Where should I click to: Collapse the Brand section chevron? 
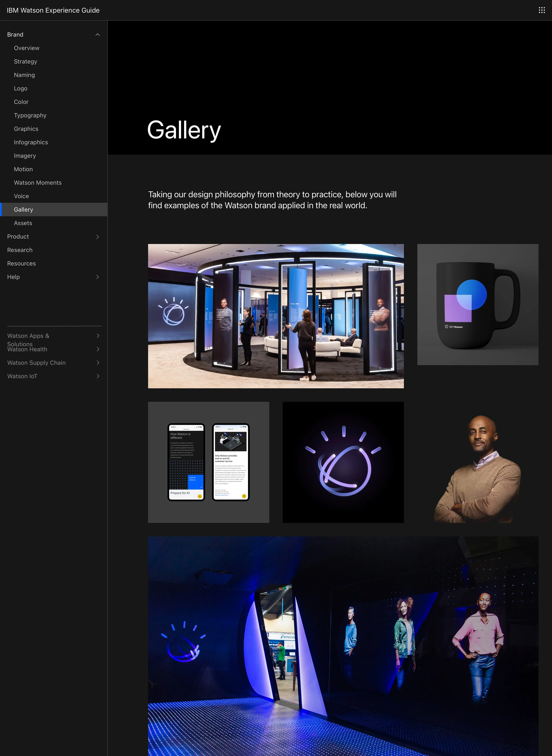click(98, 35)
